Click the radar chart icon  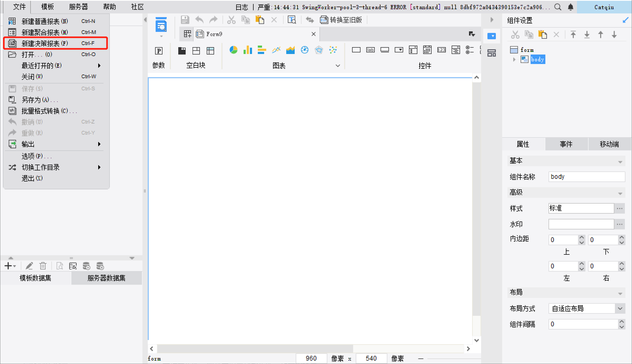pyautogui.click(x=319, y=50)
